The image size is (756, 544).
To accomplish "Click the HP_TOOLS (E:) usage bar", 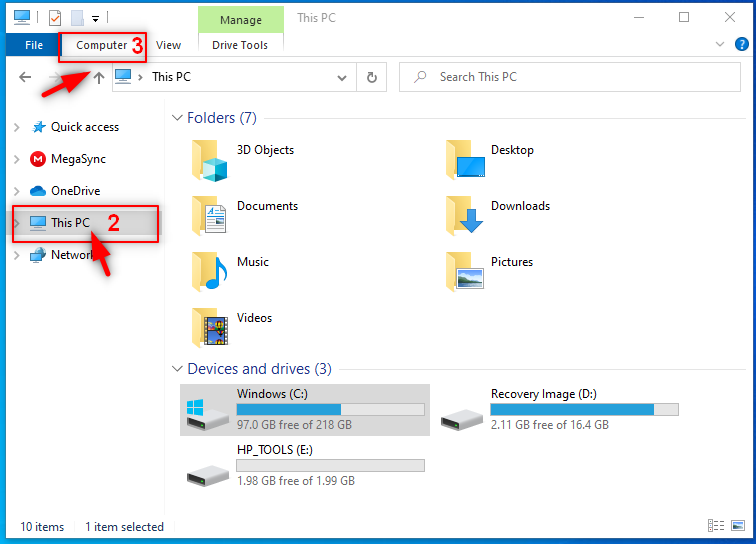I will [x=330, y=465].
